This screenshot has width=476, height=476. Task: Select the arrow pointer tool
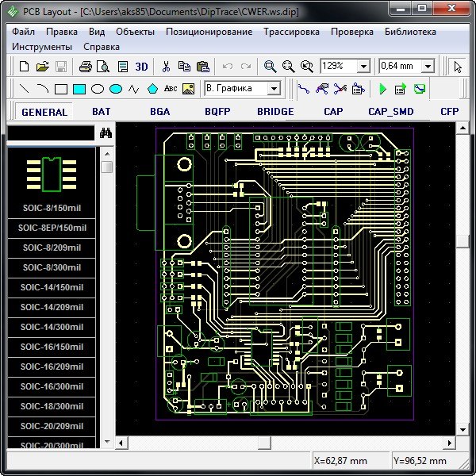click(x=458, y=67)
